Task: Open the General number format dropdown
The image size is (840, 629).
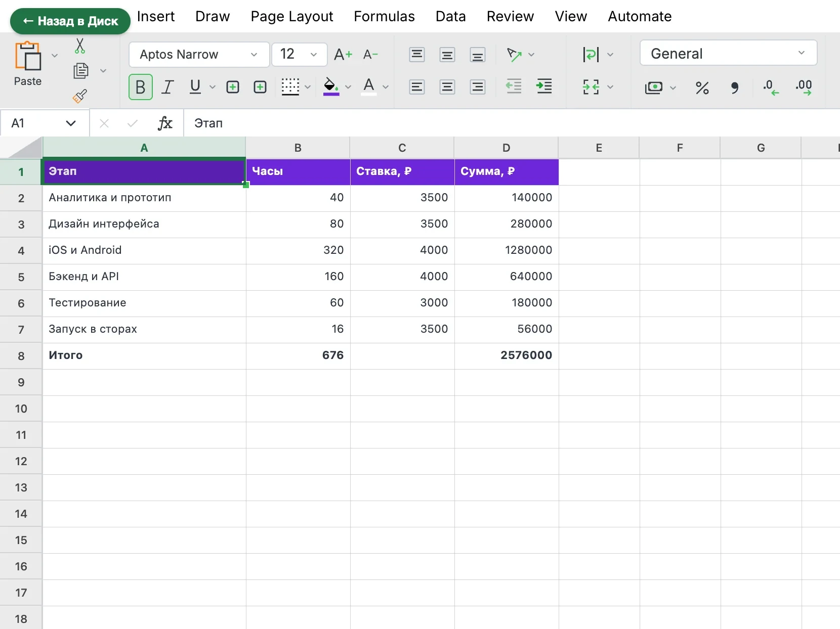Action: point(728,53)
